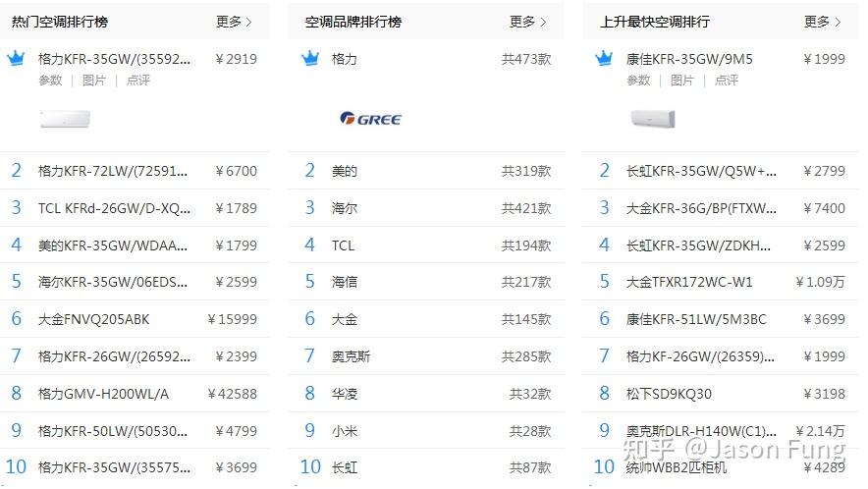868x489 pixels.
Task: Select the 美的 brand entry
Action: tap(345, 171)
